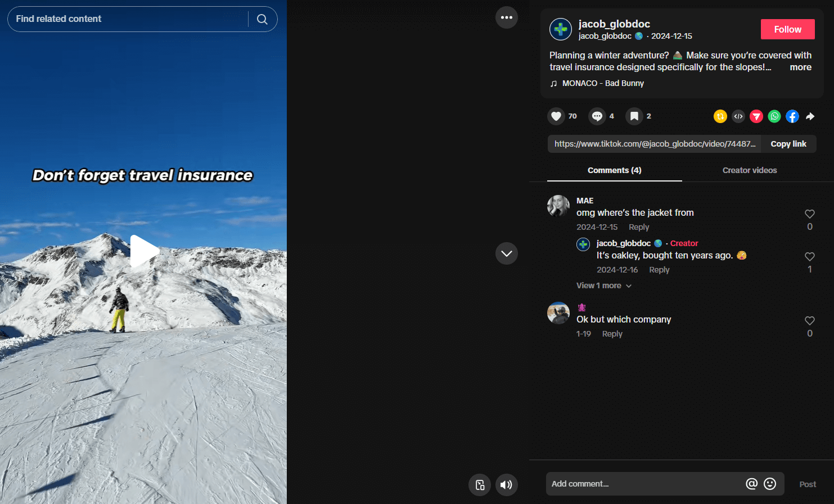This screenshot has height=504, width=834.
Task: Like the video with the heart icon
Action: pyautogui.click(x=556, y=116)
